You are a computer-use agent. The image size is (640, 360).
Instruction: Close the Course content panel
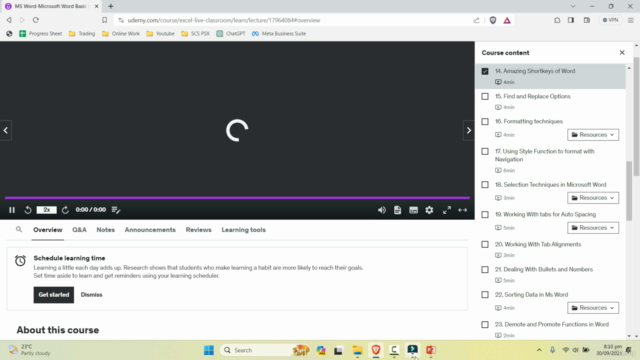click(622, 53)
